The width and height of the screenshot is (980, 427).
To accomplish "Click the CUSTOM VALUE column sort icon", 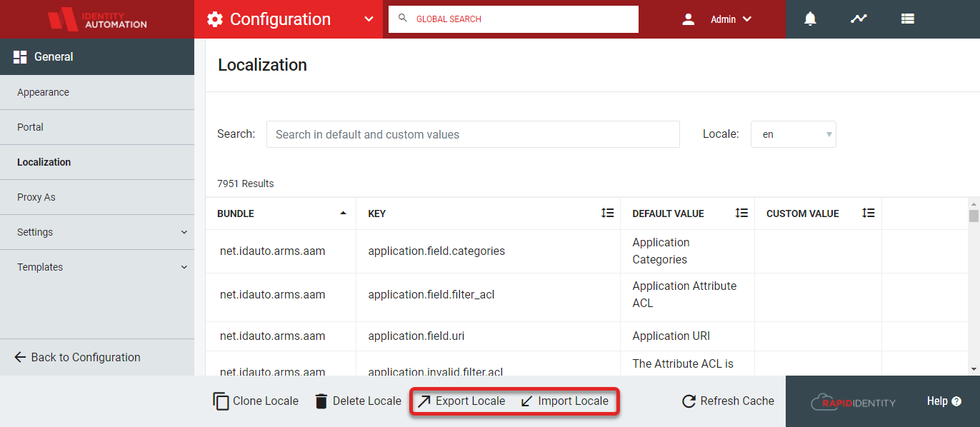I will click(x=869, y=213).
